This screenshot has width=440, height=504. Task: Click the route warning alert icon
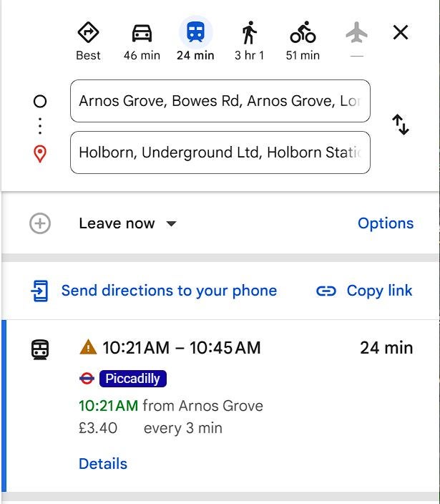click(x=88, y=348)
